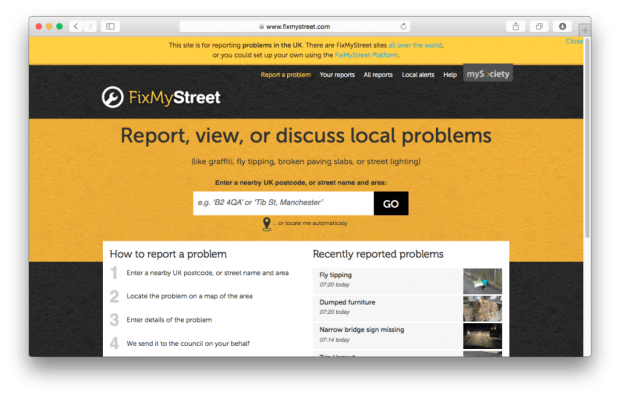Open the Share menu icon
The width and height of the screenshot is (620, 398).
(x=516, y=26)
